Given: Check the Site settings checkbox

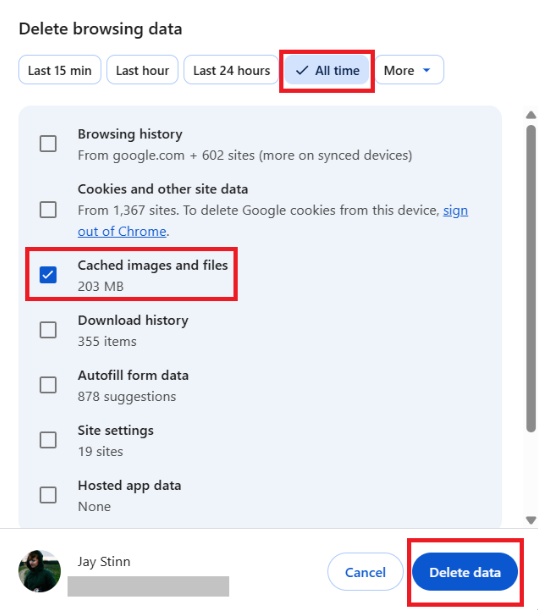Looking at the screenshot, I should click(x=48, y=440).
